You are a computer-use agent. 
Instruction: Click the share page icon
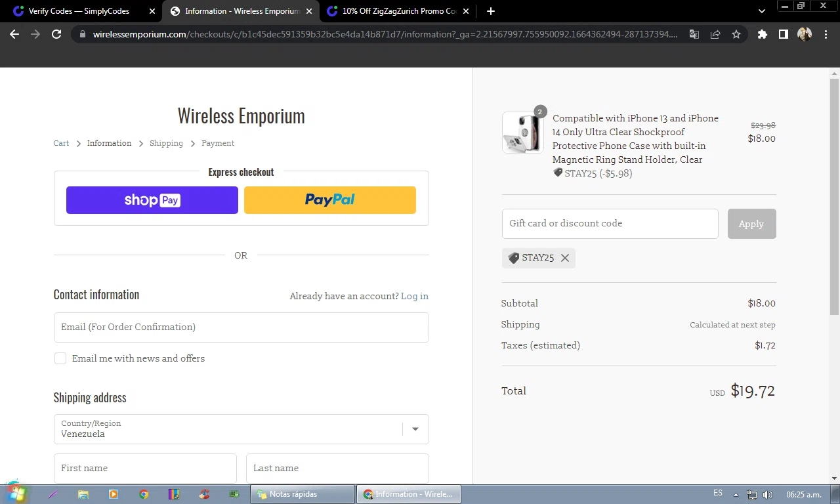pyautogui.click(x=715, y=34)
